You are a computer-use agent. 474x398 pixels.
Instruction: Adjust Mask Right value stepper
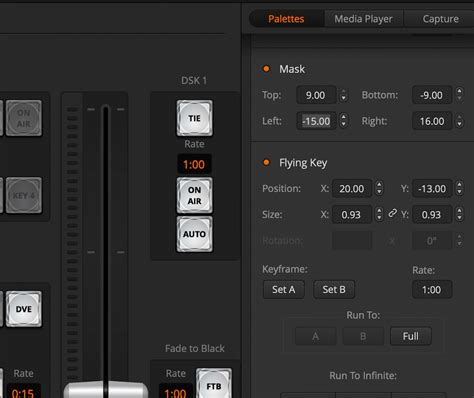(x=459, y=121)
